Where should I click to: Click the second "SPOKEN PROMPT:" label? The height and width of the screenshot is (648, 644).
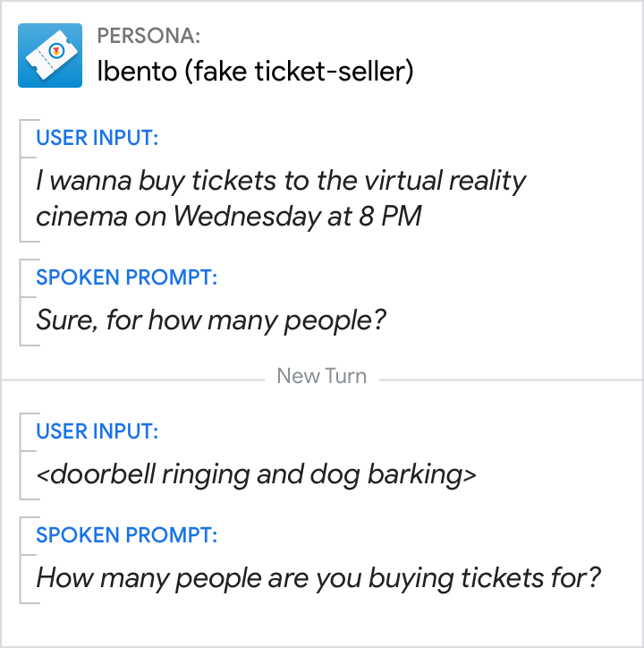[x=126, y=535]
